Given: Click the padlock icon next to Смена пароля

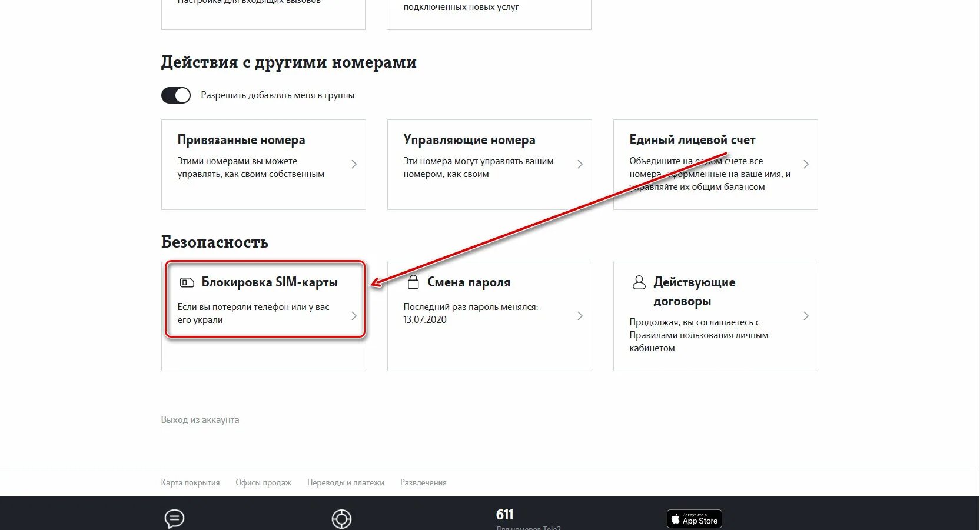Looking at the screenshot, I should coord(413,282).
